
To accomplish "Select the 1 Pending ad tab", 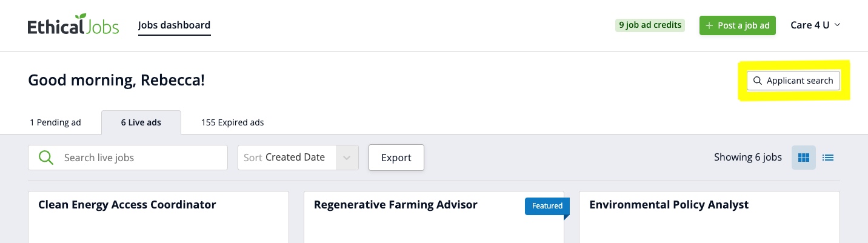I will coord(55,122).
